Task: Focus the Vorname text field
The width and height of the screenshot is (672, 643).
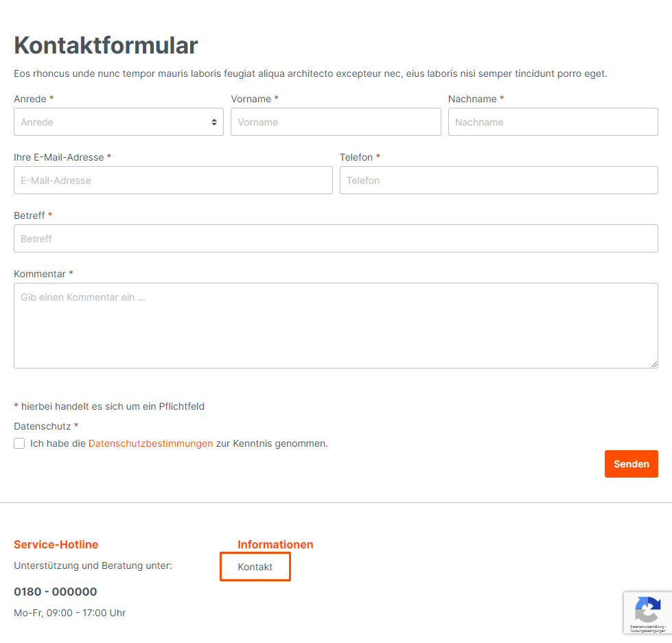Action: click(336, 122)
